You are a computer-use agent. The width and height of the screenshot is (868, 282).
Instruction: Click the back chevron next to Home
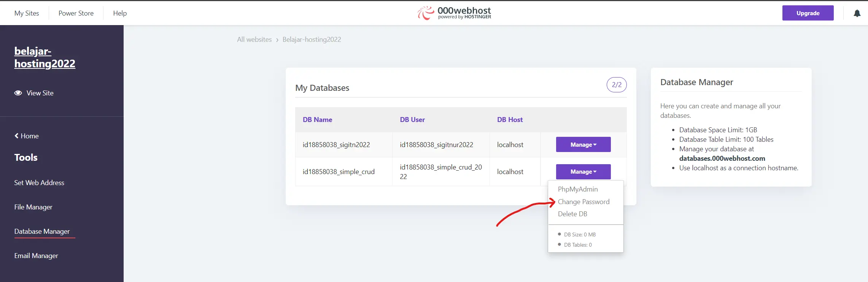click(16, 136)
